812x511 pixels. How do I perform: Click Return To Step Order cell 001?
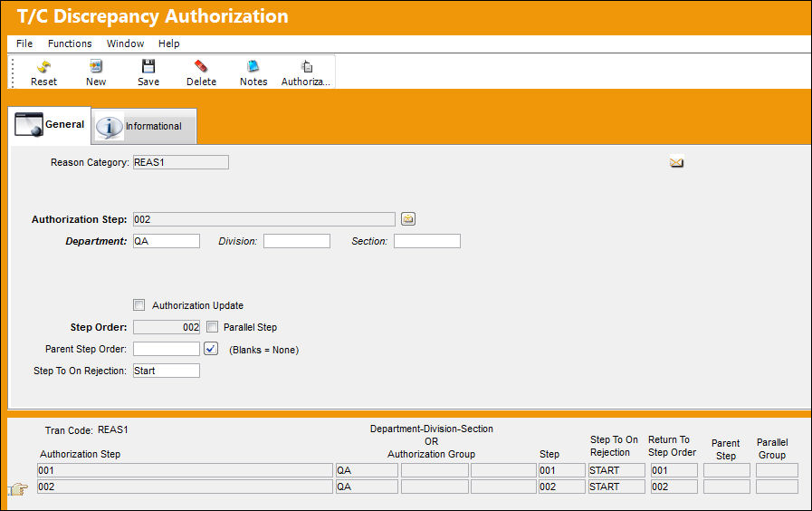coord(674,470)
